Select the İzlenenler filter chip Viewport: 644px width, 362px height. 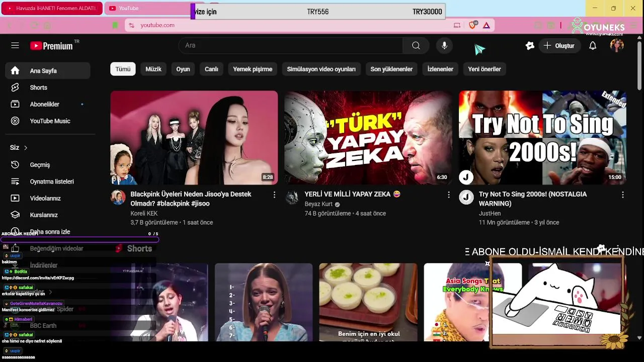[440, 69]
